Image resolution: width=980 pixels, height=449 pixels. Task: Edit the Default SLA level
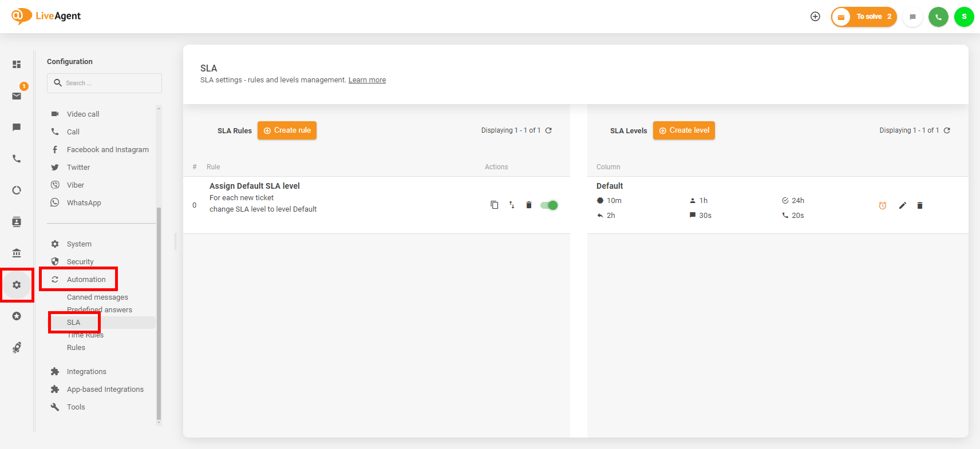(903, 206)
